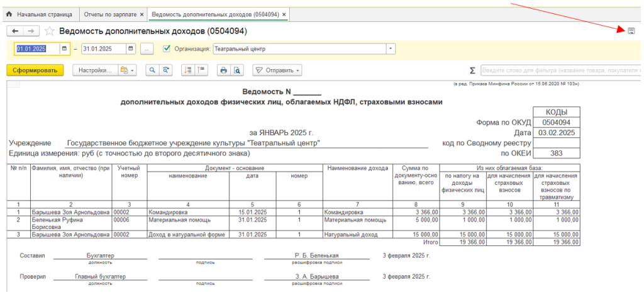Click ОКЕИ code 383

tap(556, 153)
